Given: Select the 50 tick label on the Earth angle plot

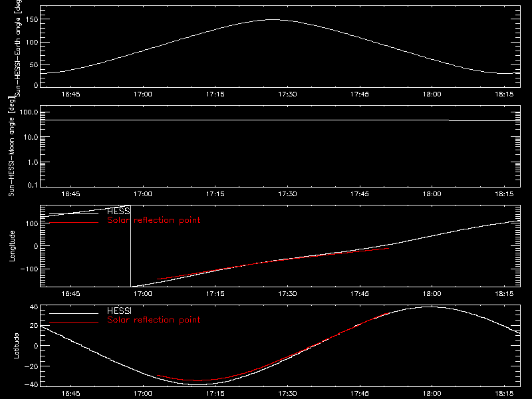Looking at the screenshot, I should click(x=34, y=65).
